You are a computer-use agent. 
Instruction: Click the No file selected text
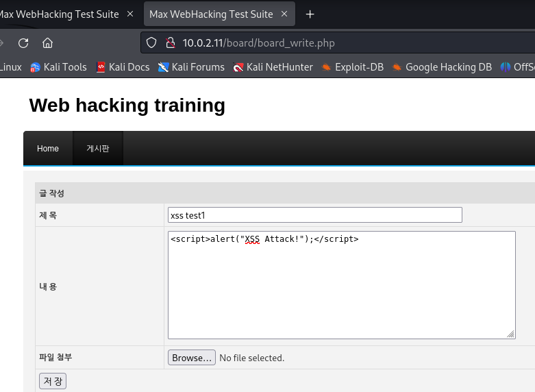(252, 358)
